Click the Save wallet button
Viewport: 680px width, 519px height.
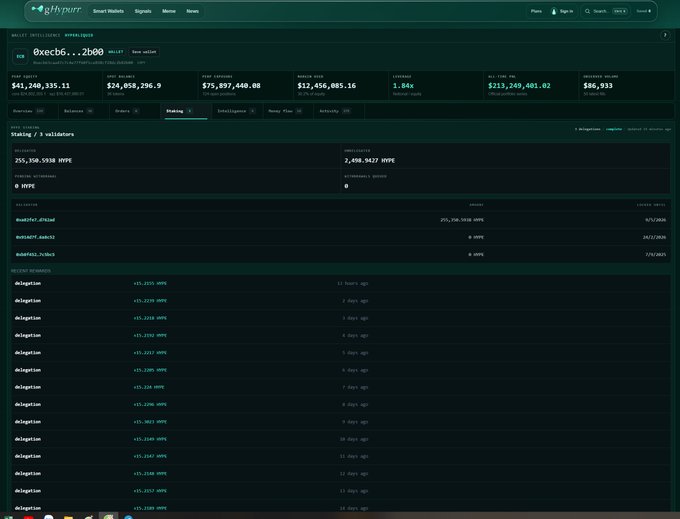144,52
